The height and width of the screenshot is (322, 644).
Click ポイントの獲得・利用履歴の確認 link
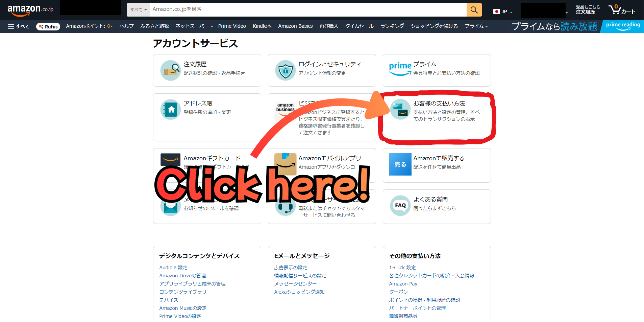pyautogui.click(x=424, y=300)
